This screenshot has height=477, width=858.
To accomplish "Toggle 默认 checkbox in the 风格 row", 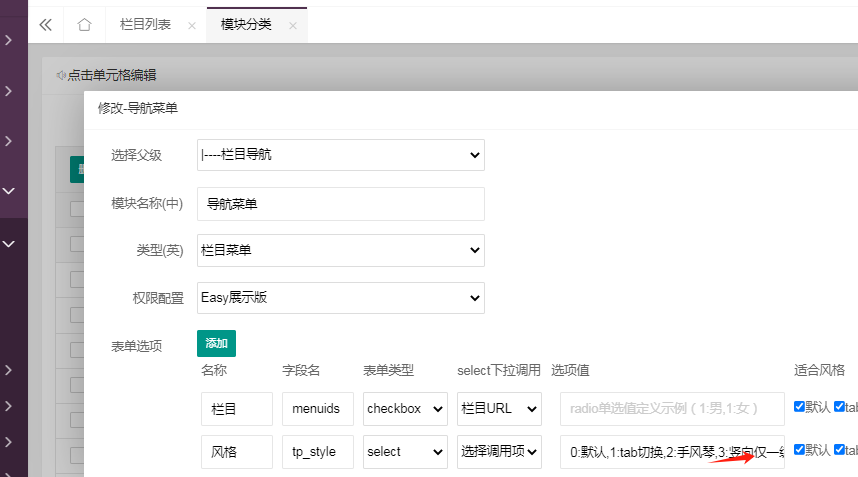I will [x=799, y=450].
